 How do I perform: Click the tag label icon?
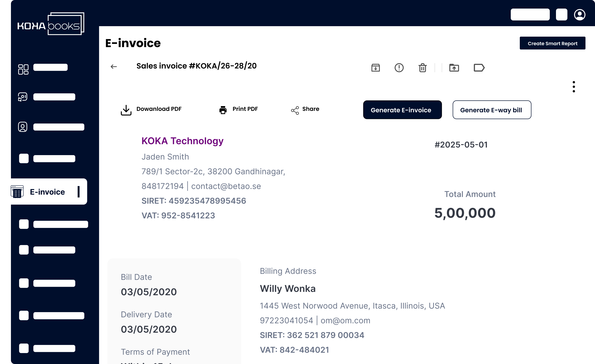click(x=479, y=68)
